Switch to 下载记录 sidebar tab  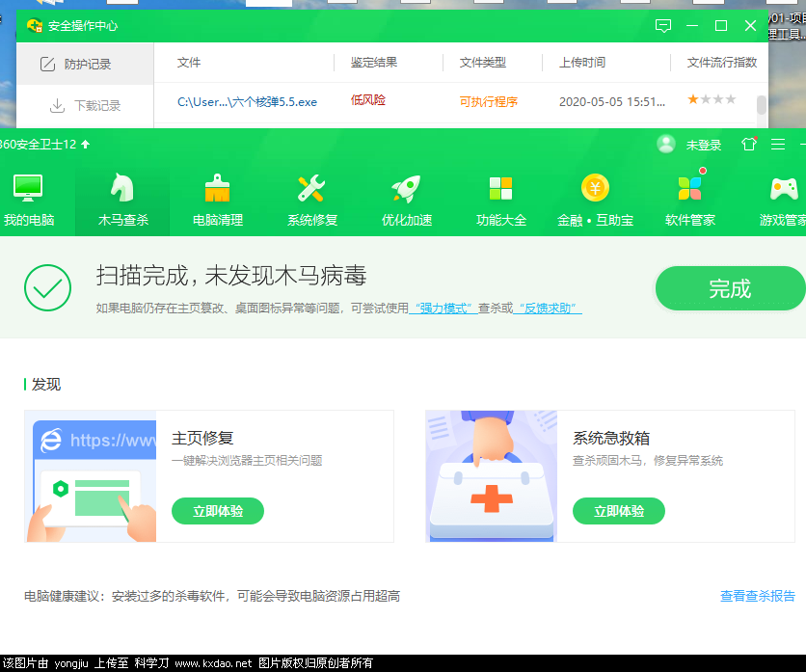point(85,105)
